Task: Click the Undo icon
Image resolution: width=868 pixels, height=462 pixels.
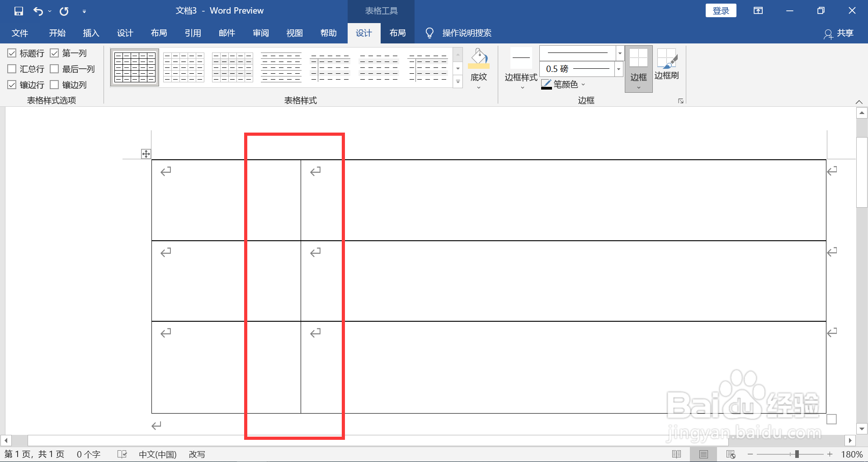Action: tap(38, 10)
